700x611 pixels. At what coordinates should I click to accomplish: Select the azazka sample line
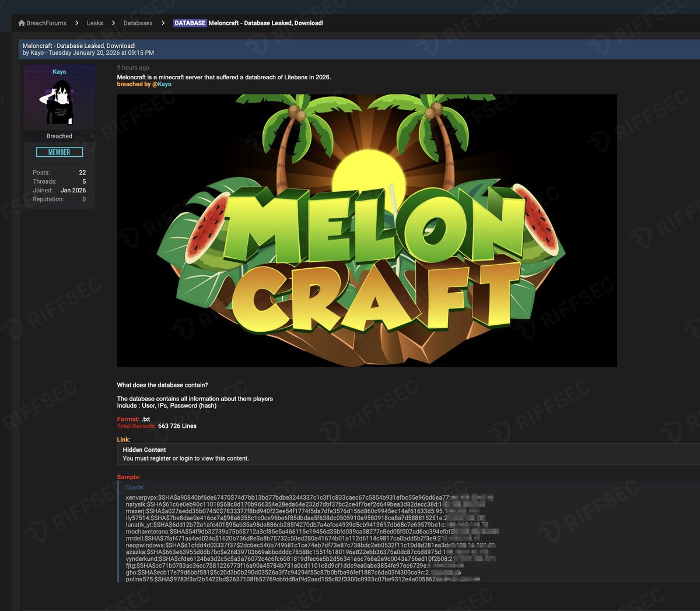(307, 552)
